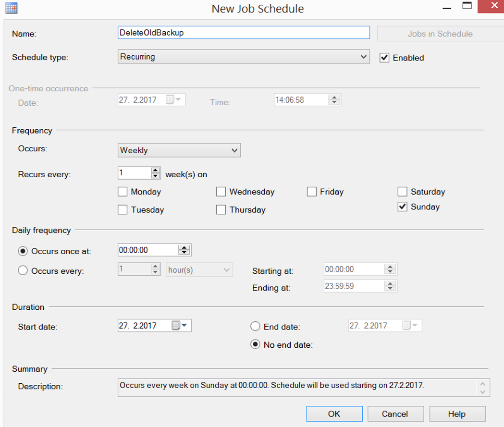Screen dimensions: 504x427
Task: Open the End date calendar dropdown
Action: [x=410, y=326]
